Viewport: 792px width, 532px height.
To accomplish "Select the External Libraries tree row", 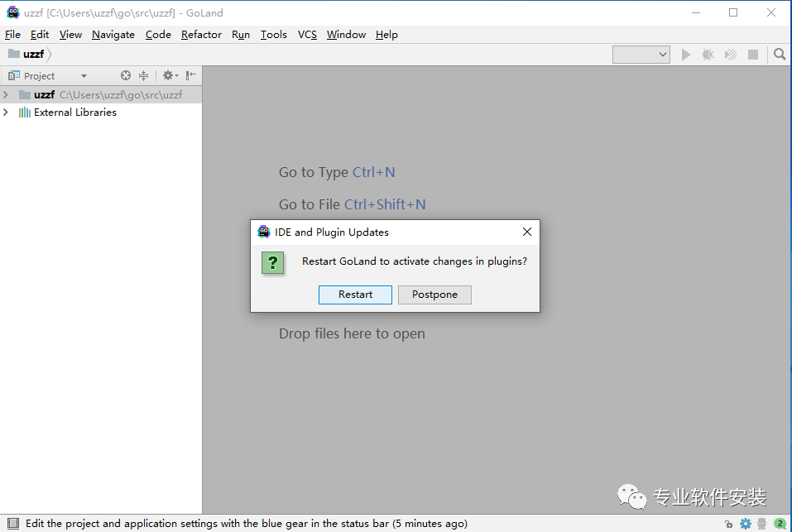I will click(x=101, y=112).
